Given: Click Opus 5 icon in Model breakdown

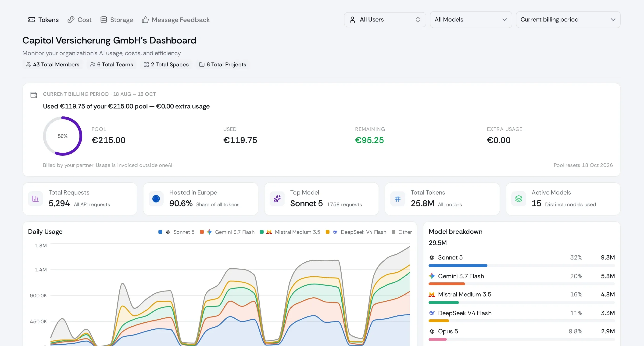Looking at the screenshot, I should (x=432, y=331).
